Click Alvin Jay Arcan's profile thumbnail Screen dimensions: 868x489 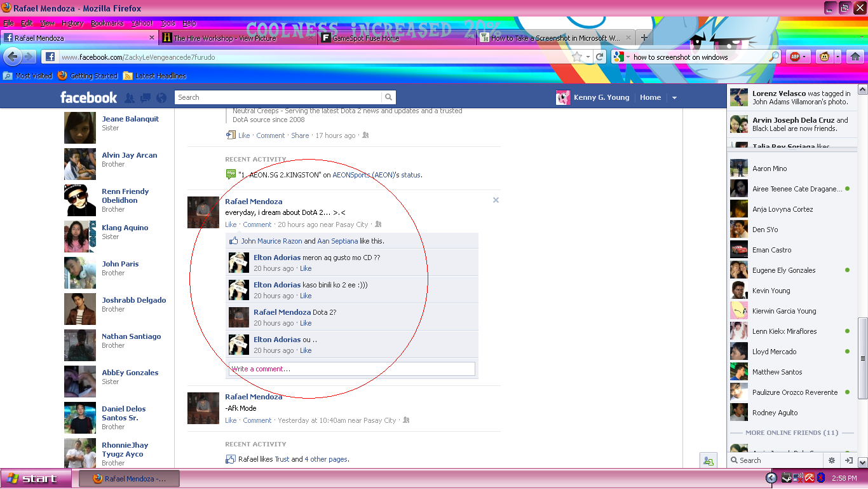click(80, 164)
